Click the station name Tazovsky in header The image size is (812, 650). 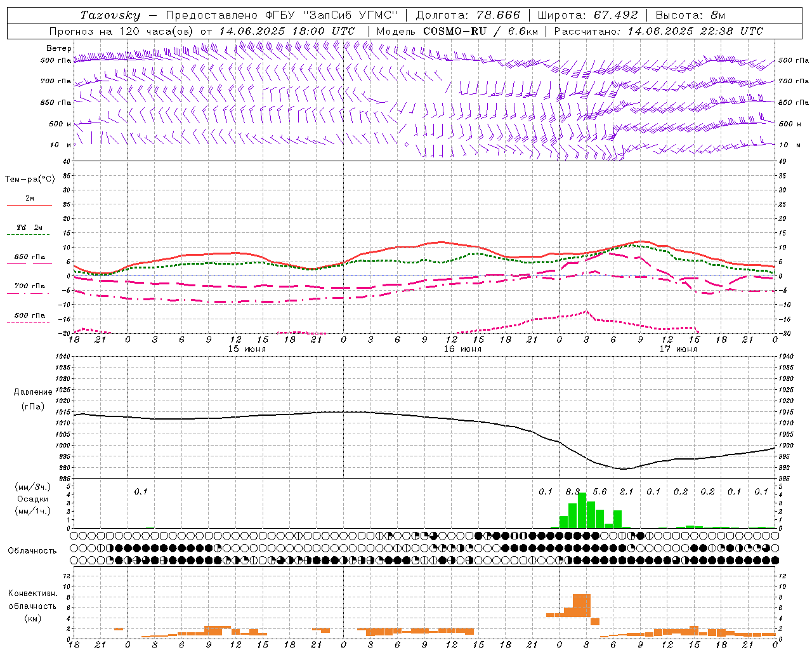[110, 15]
